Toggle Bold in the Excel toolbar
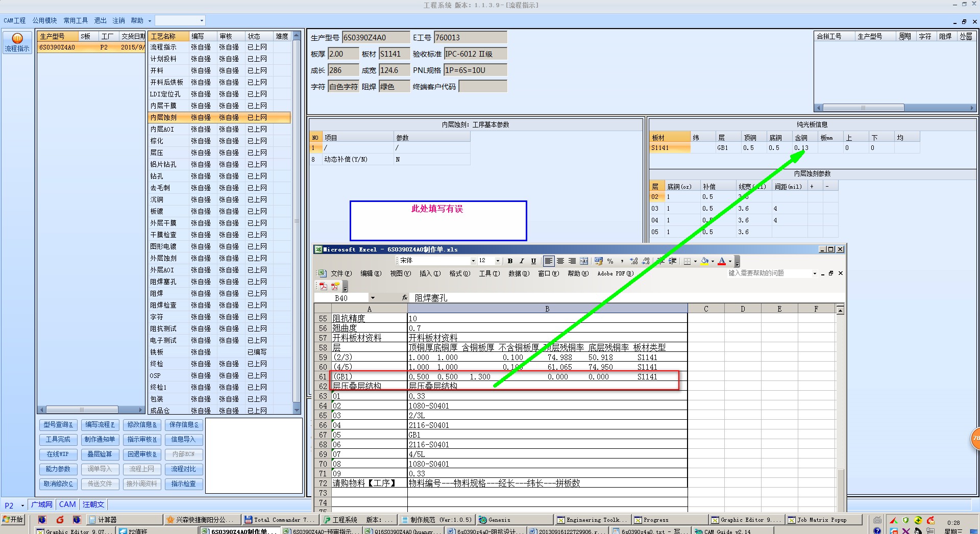Image resolution: width=980 pixels, height=534 pixels. point(510,261)
